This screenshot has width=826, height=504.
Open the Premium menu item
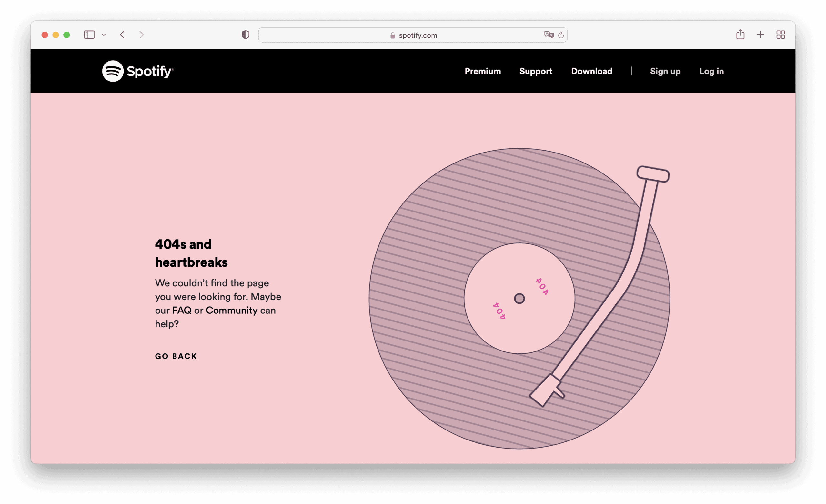click(x=483, y=71)
